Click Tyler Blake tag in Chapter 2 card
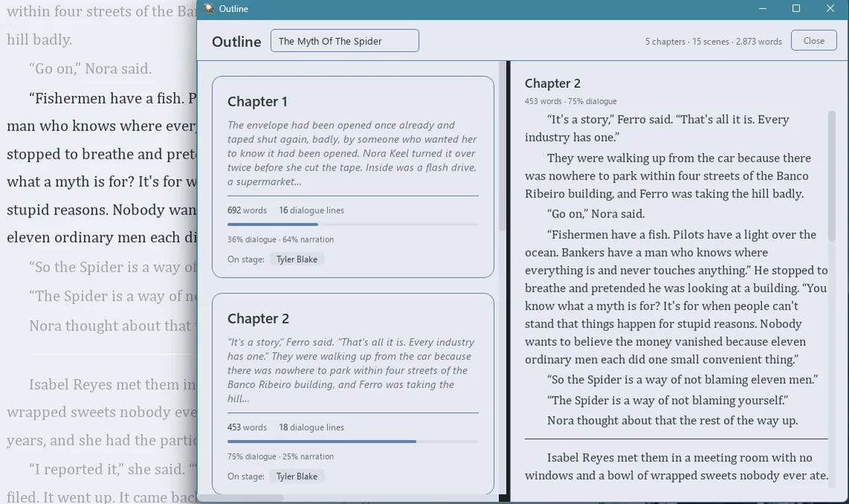The width and height of the screenshot is (849, 504). [x=296, y=476]
